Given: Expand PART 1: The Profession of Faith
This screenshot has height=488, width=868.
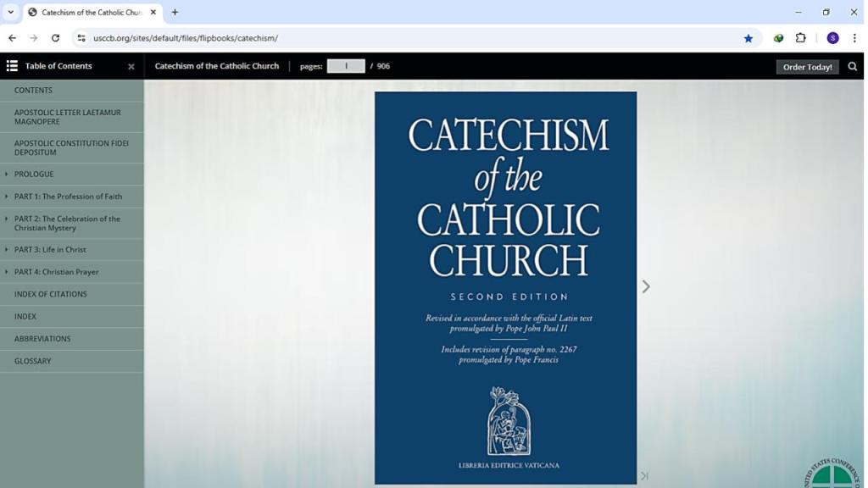Looking at the screenshot, I should tap(7, 197).
